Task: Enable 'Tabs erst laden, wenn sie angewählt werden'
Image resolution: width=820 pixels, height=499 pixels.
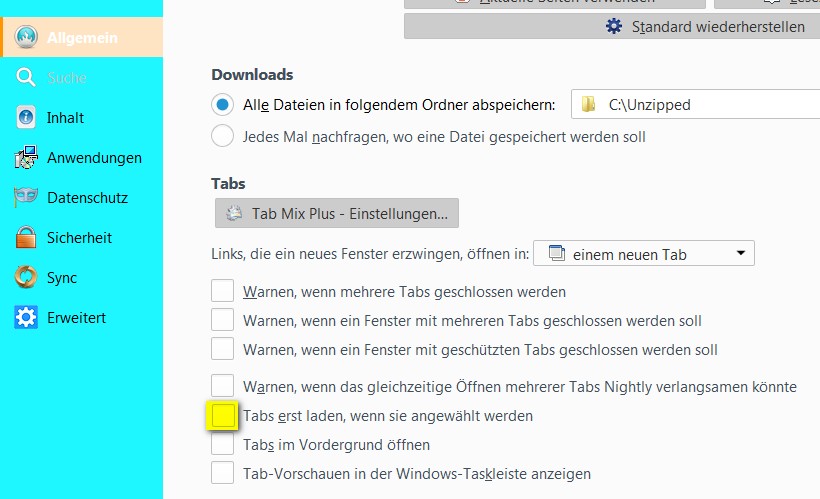Action: pos(222,415)
